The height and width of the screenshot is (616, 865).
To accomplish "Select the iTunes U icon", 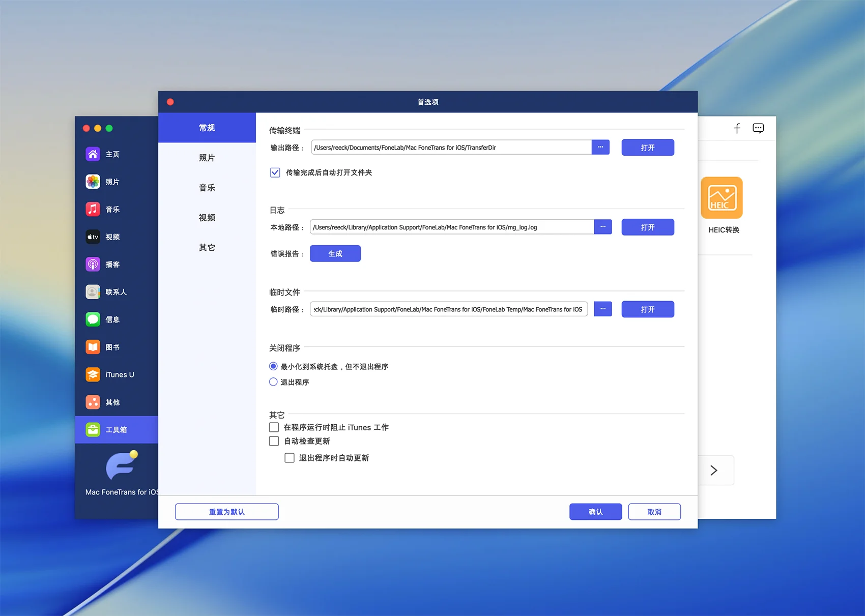I will pyautogui.click(x=93, y=374).
